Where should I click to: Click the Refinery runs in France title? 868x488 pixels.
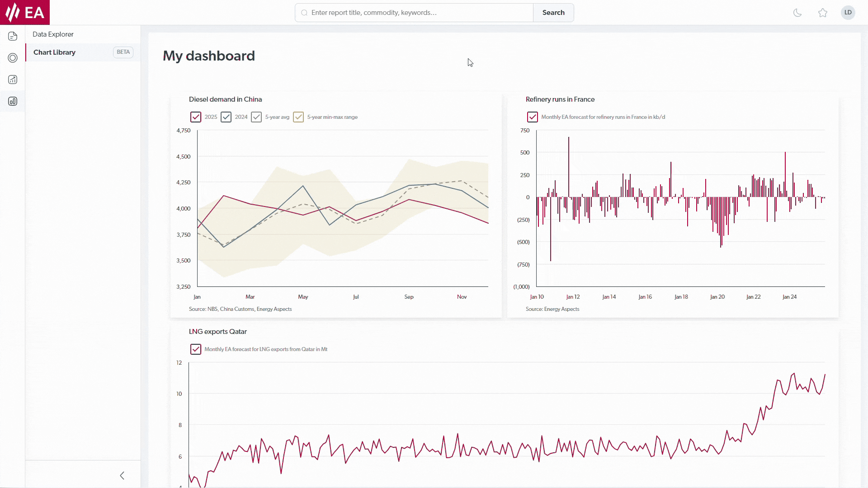tap(560, 99)
